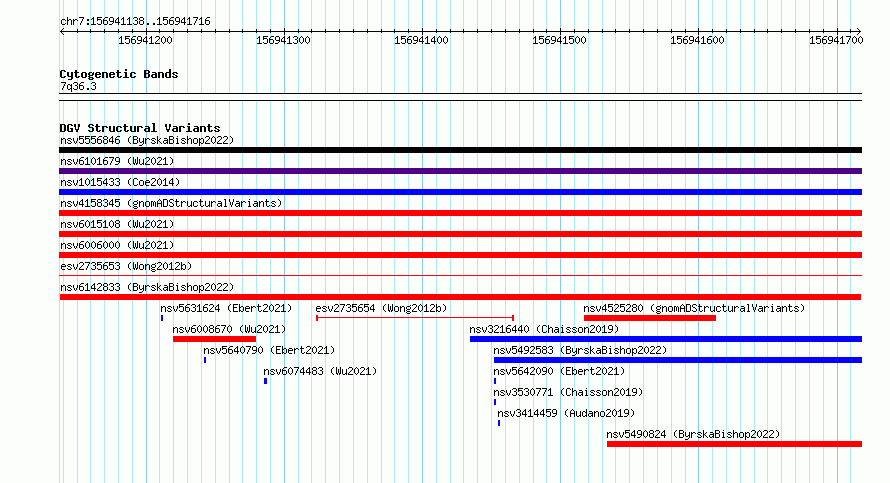
Task: Click the thin red esv2735653 line
Action: coord(460,276)
